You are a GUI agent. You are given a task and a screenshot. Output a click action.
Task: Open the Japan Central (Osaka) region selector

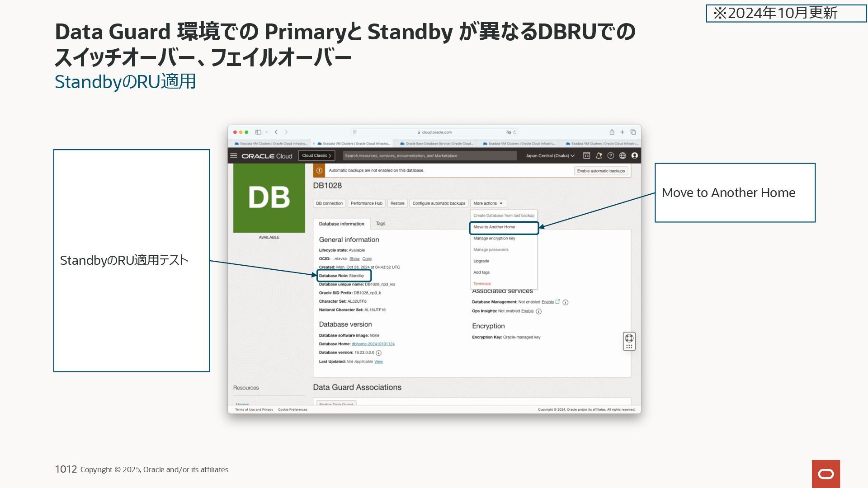click(x=550, y=155)
